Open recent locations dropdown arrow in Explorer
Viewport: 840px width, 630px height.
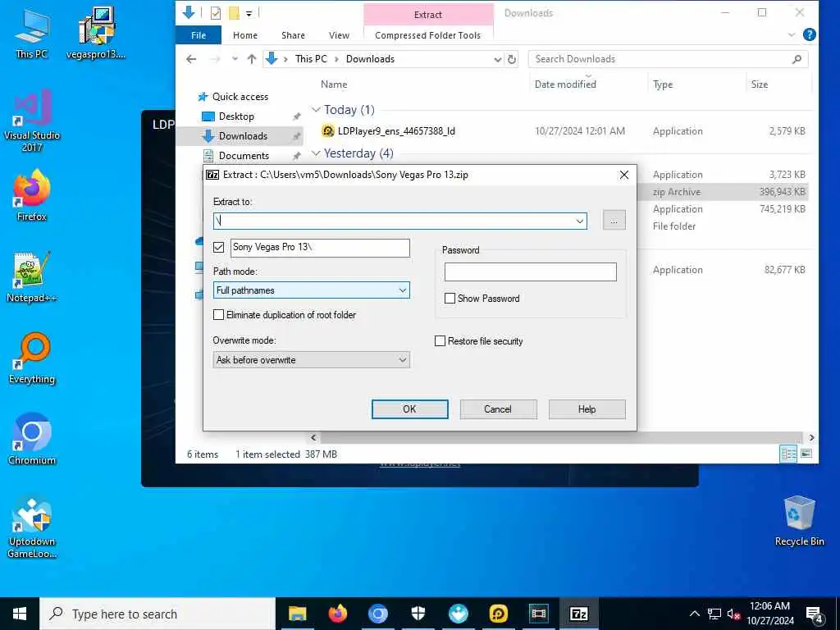[235, 59]
